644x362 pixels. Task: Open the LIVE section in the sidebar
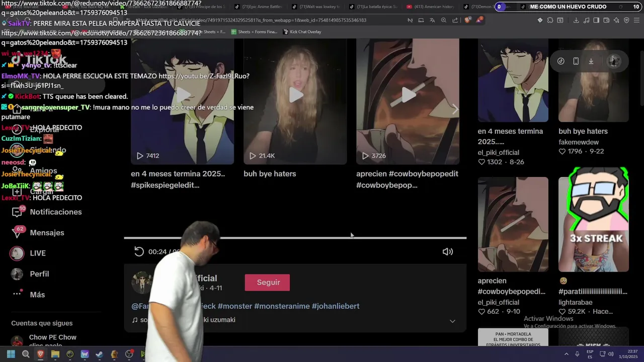pos(28,253)
